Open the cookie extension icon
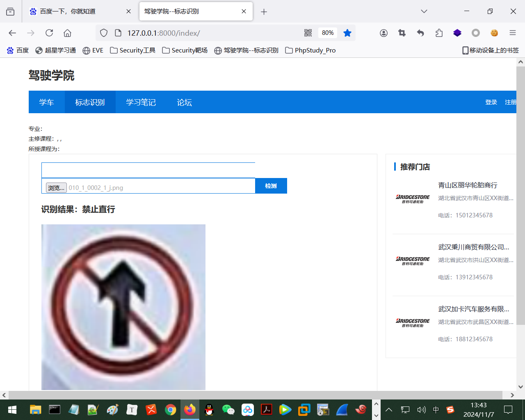 [x=494, y=33]
